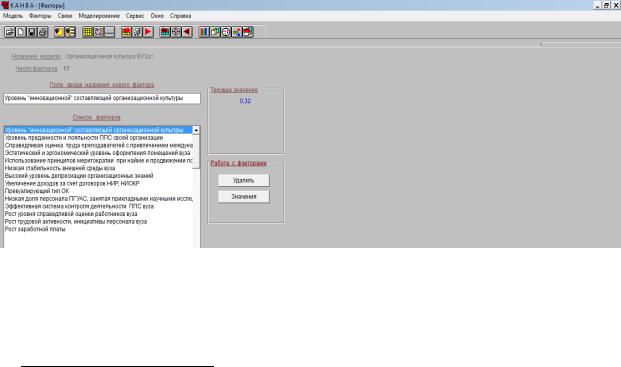Click the crosshair target circle icon

[x=176, y=32]
